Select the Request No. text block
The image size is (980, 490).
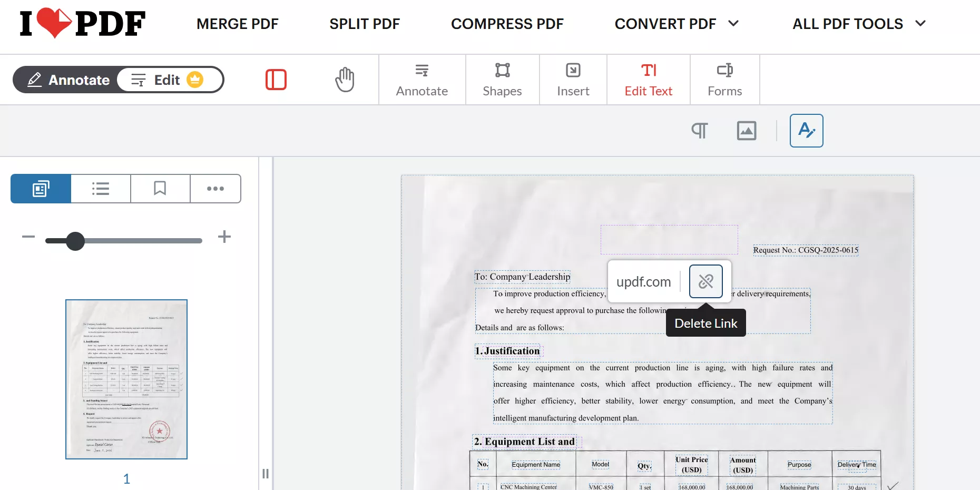point(806,250)
